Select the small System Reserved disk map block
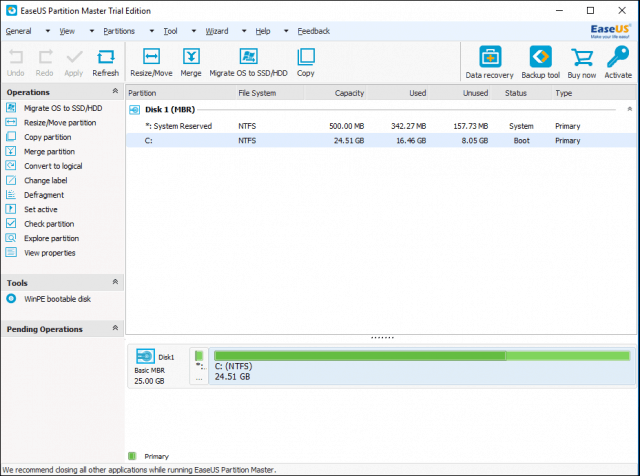 (199, 366)
